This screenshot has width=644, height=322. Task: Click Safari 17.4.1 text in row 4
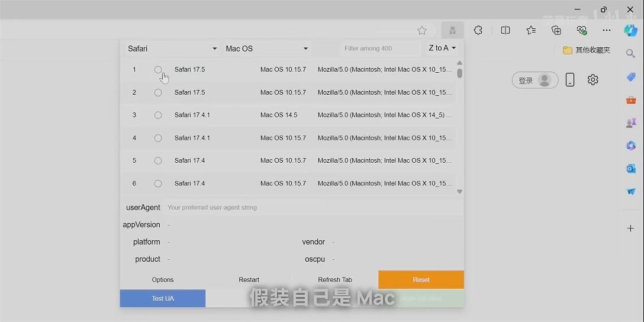tap(192, 138)
